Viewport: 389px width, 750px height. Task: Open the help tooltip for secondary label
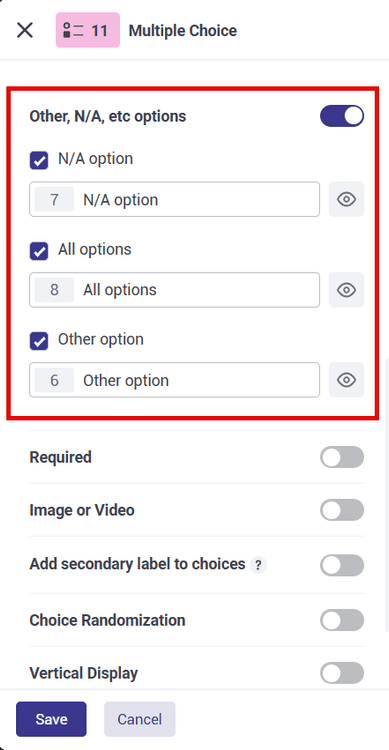258,565
